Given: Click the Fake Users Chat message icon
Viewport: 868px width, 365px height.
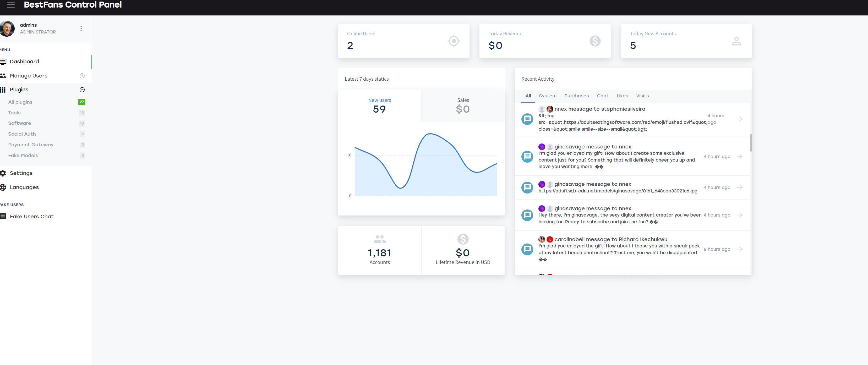Looking at the screenshot, I should [x=3, y=217].
